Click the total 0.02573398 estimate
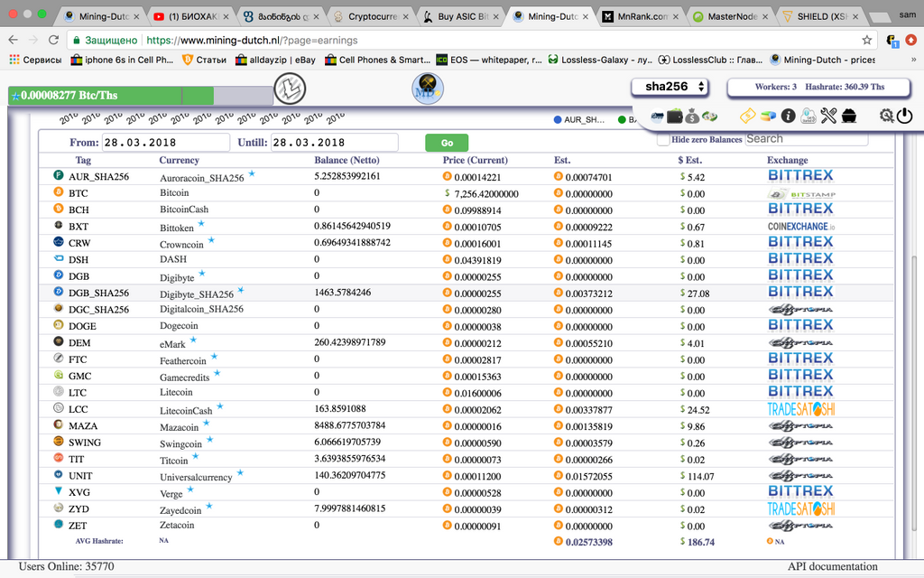924x578 pixels. [588, 542]
